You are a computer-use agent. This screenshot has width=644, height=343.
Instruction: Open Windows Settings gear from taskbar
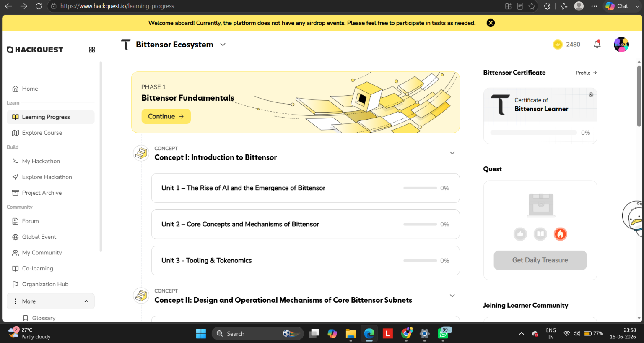[x=425, y=334]
